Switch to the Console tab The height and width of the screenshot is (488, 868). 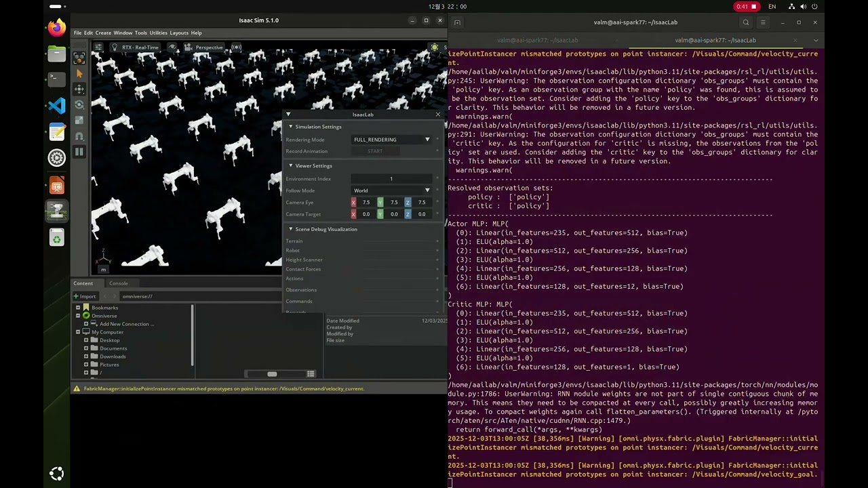(118, 283)
